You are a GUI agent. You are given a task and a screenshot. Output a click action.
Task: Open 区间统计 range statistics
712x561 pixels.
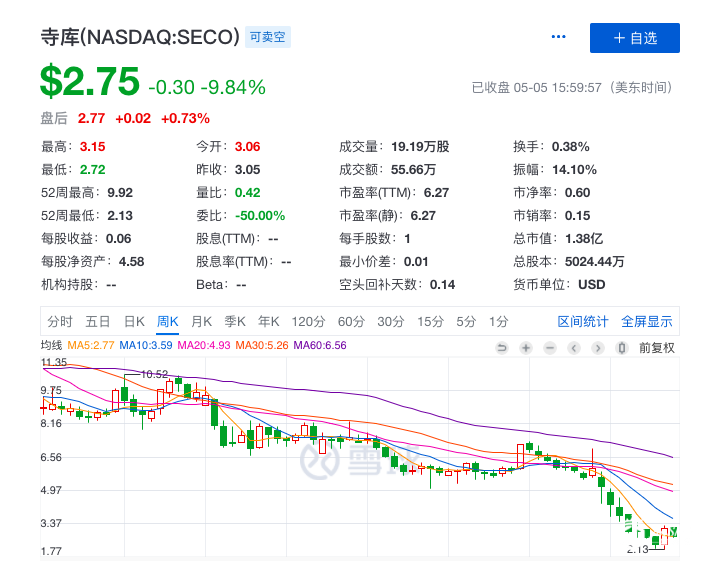[583, 321]
